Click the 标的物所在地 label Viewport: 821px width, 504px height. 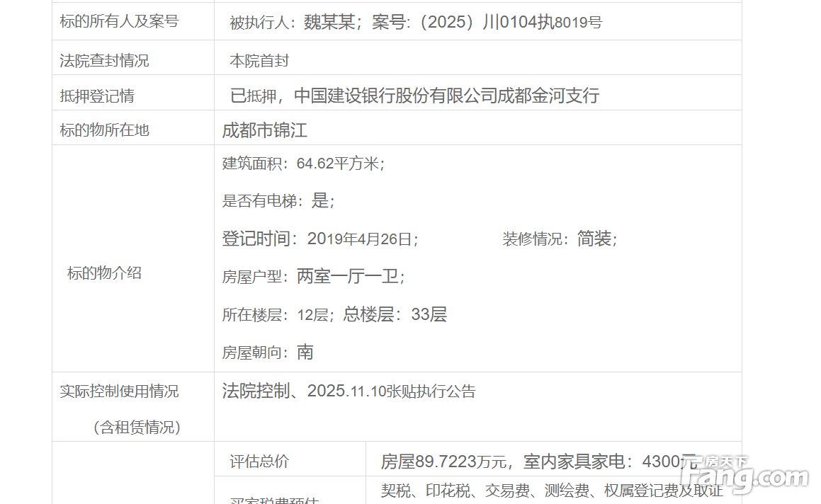point(104,130)
